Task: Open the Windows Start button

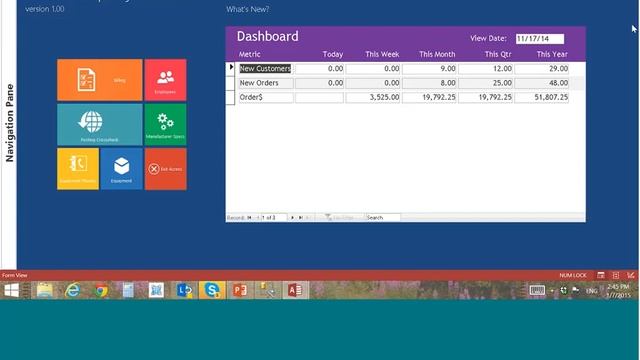Action: 11,290
